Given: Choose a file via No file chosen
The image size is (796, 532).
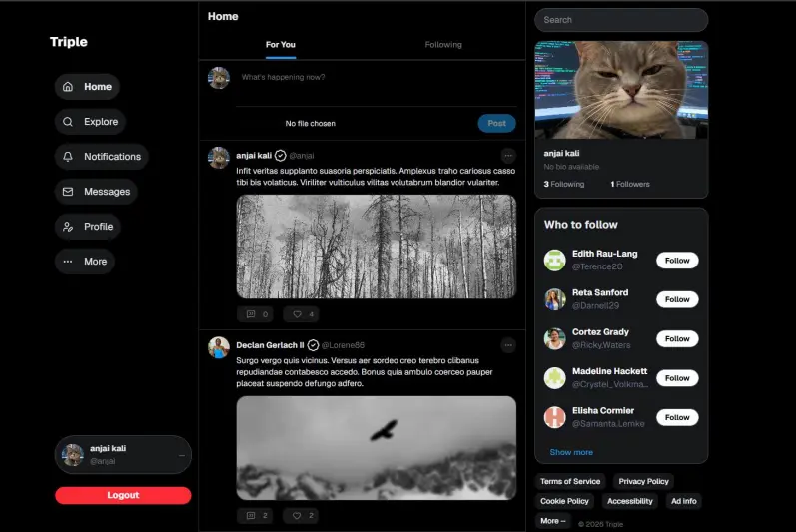Looking at the screenshot, I should tap(311, 123).
